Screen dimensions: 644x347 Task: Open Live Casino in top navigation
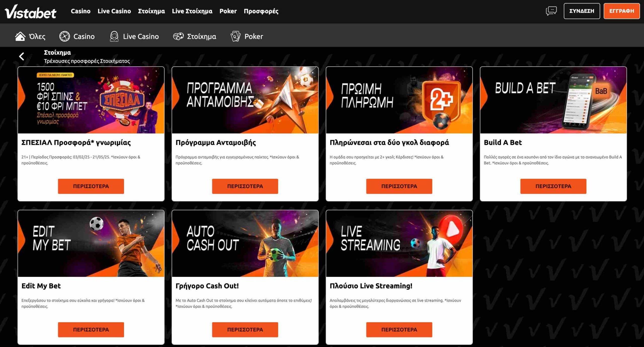tap(114, 11)
